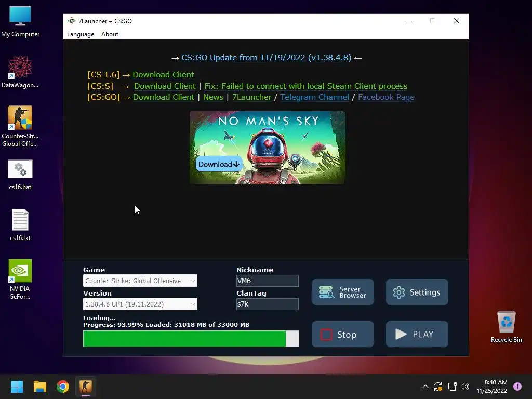This screenshot has height=399, width=532.
Task: Expand the Game dropdown
Action: (x=140, y=281)
